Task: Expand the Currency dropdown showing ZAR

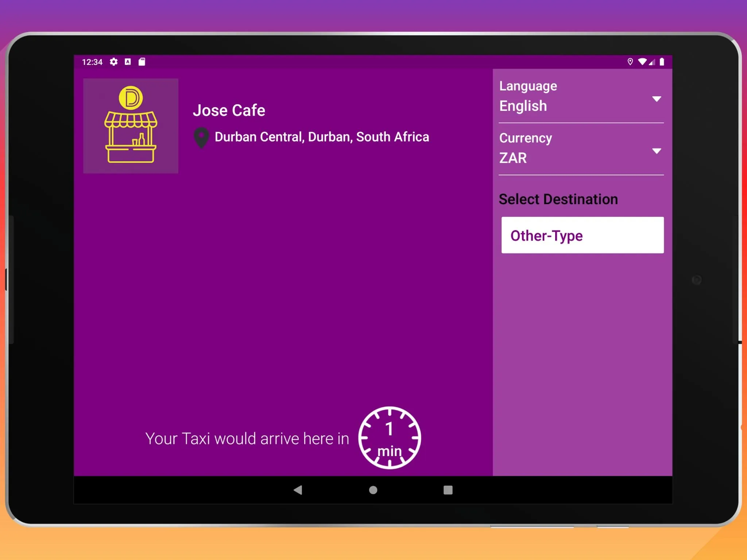Action: 581,149
